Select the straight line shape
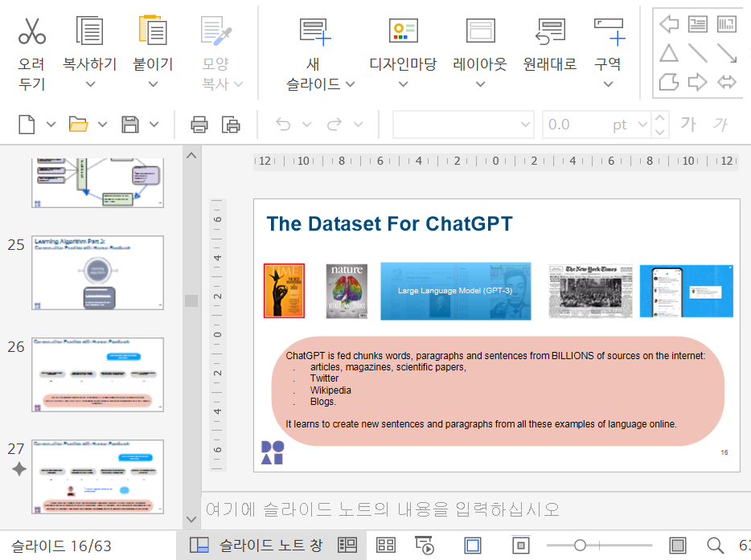Image resolution: width=751 pixels, height=560 pixels. pos(698,53)
